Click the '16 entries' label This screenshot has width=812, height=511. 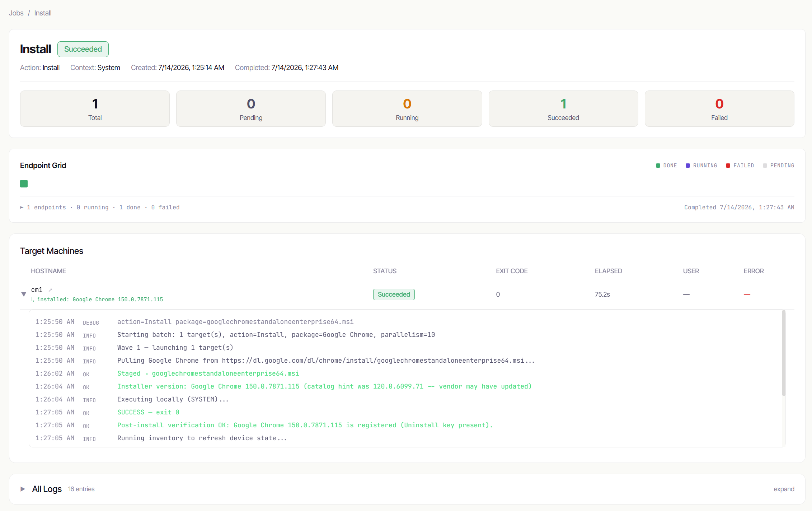pyautogui.click(x=81, y=489)
